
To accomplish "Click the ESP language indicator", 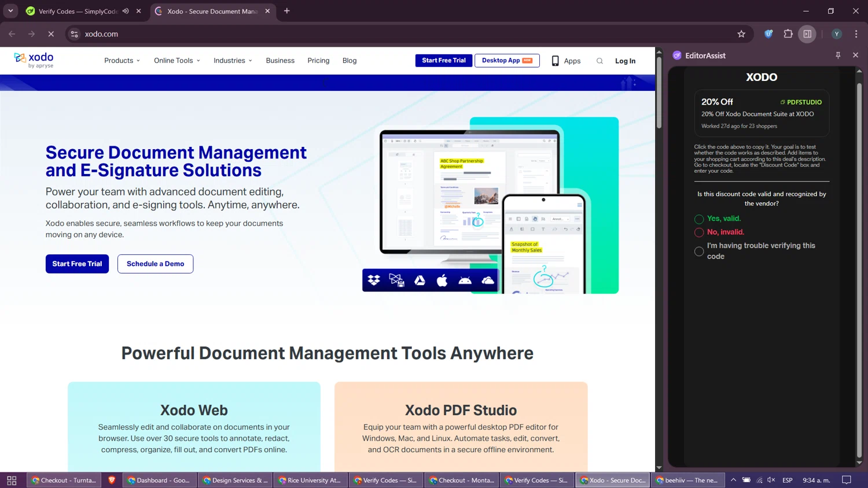I will (788, 480).
